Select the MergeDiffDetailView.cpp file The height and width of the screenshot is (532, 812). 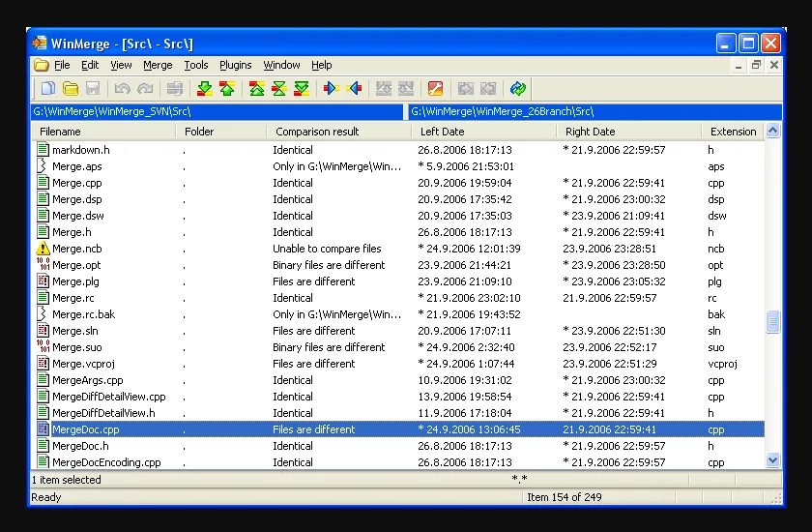click(108, 397)
